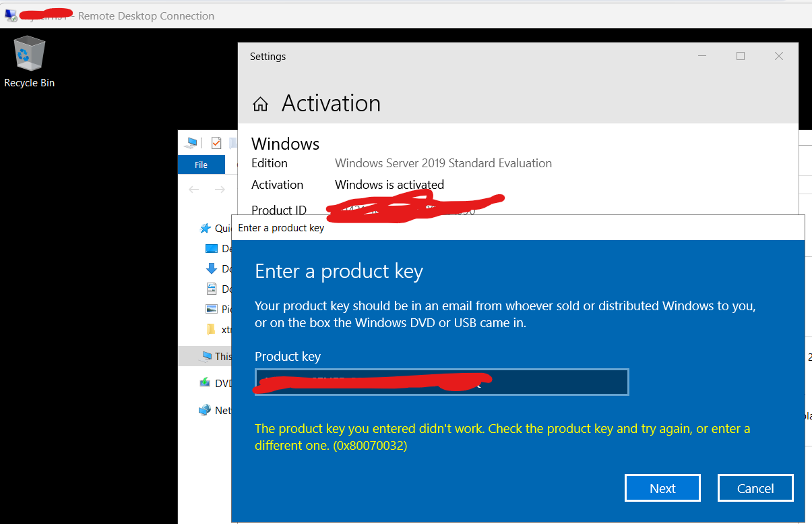The width and height of the screenshot is (812, 524).
Task: Open the File menu in Explorer
Action: coord(200,165)
